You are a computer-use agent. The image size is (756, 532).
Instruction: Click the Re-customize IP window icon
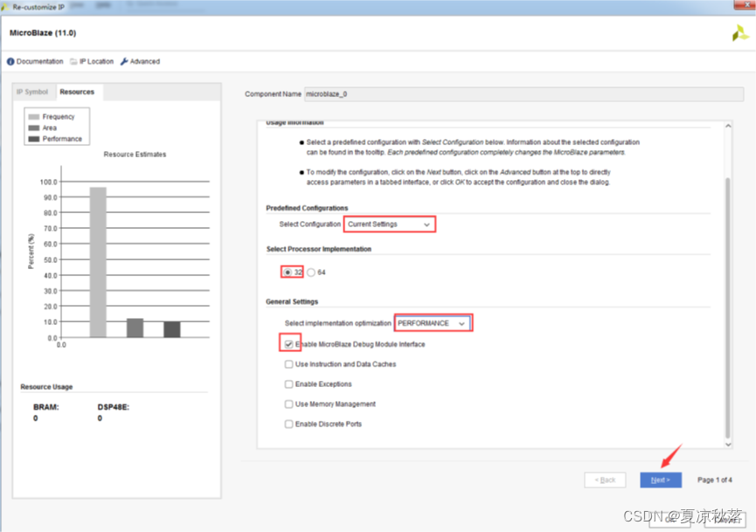(x=5, y=7)
